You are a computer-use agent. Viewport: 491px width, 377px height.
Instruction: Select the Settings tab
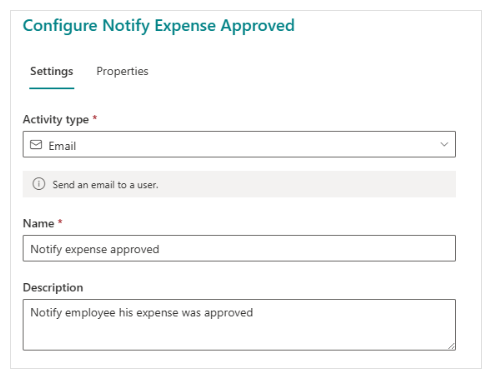[x=52, y=71]
